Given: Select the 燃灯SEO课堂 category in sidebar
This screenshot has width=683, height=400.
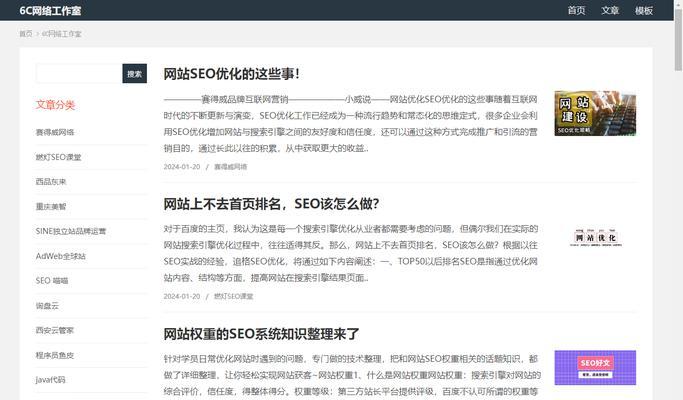Looking at the screenshot, I should point(58,157).
